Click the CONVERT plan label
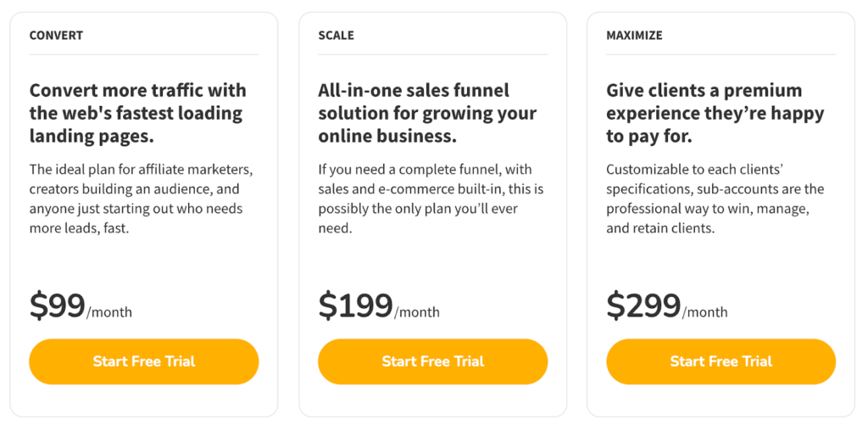Viewport: 868px width, 431px height. point(56,36)
